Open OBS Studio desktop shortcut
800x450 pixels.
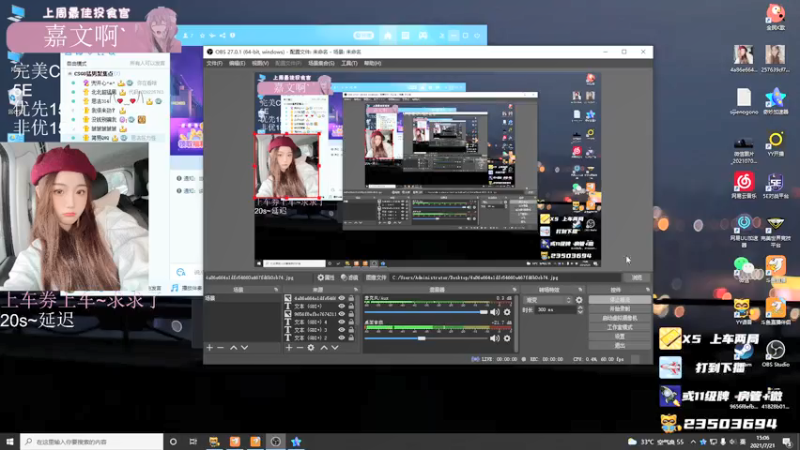click(x=776, y=353)
